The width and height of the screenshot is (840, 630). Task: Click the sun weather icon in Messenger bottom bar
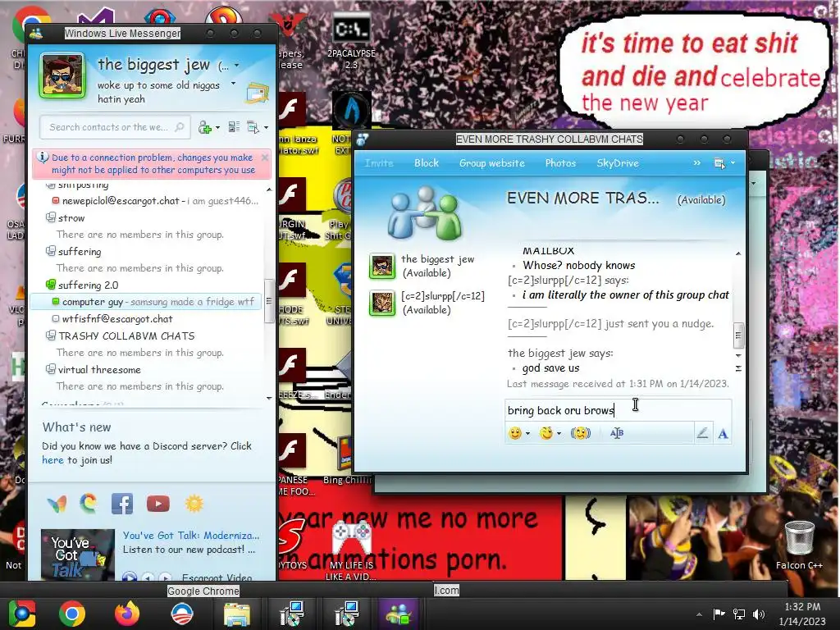tap(194, 504)
